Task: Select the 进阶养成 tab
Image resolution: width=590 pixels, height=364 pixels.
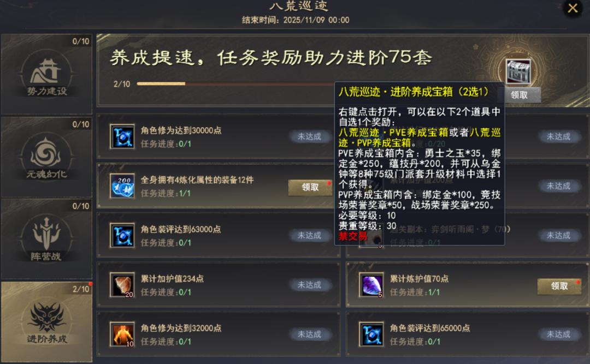Action: (x=46, y=322)
